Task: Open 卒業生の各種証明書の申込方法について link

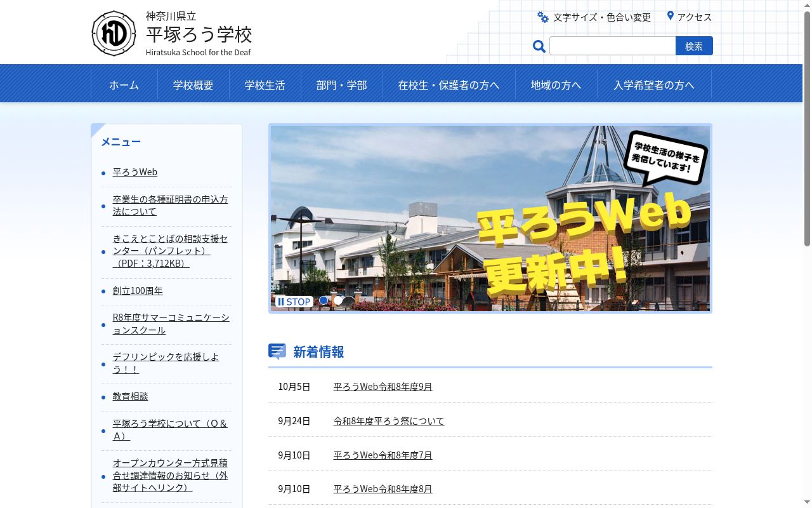Action: (x=170, y=205)
